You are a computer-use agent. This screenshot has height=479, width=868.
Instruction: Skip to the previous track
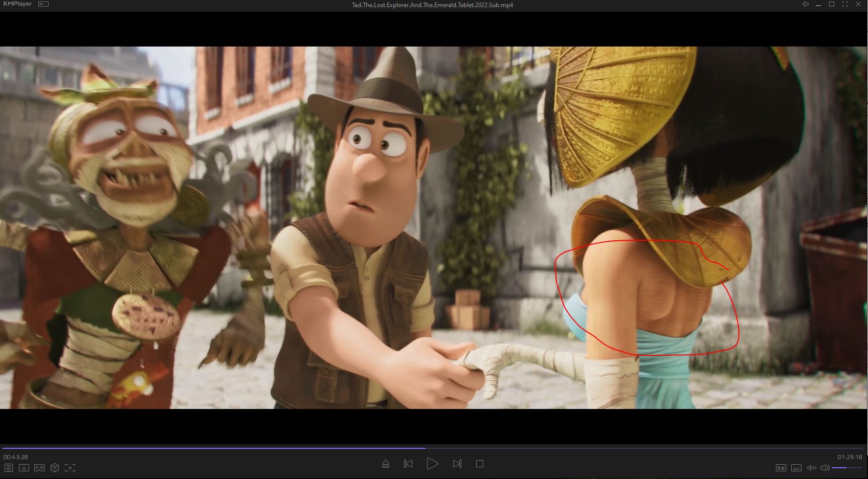(408, 464)
